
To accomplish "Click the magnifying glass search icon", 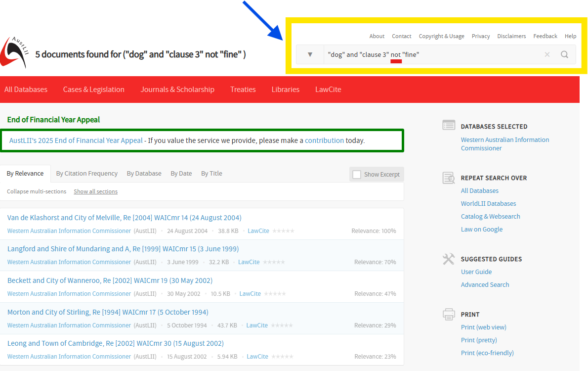I will (x=564, y=54).
